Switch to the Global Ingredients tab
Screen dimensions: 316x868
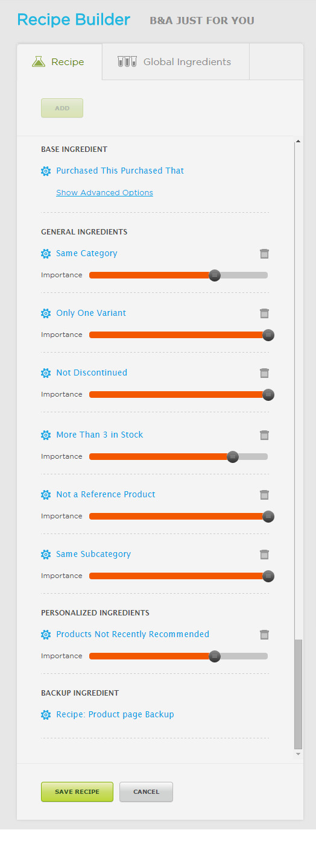pos(175,61)
